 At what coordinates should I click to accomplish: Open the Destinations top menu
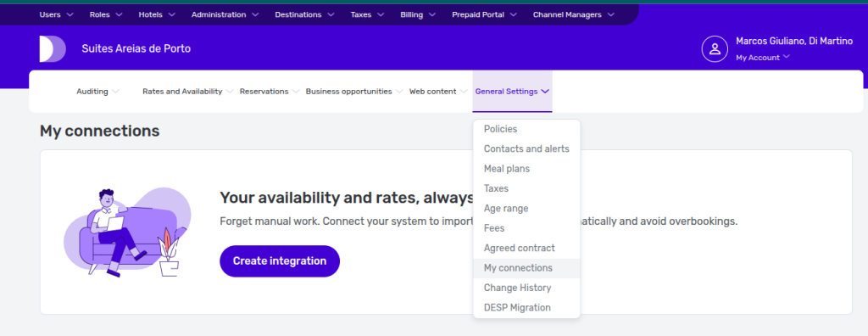(304, 15)
